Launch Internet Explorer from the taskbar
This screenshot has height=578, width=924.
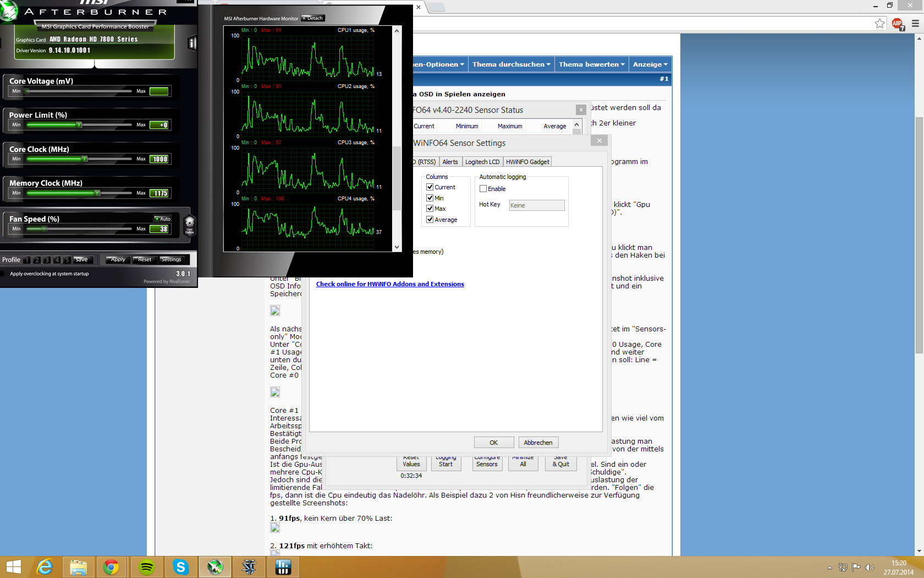[x=44, y=567]
